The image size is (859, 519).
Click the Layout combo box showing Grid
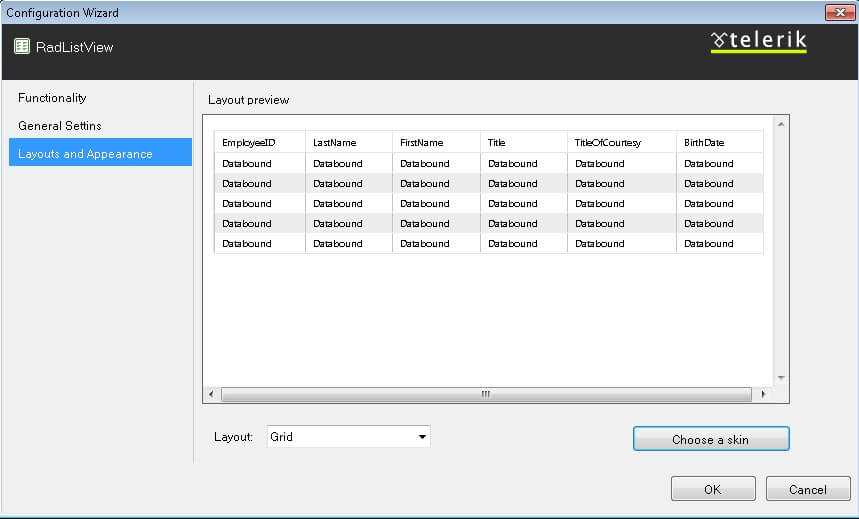[340, 437]
